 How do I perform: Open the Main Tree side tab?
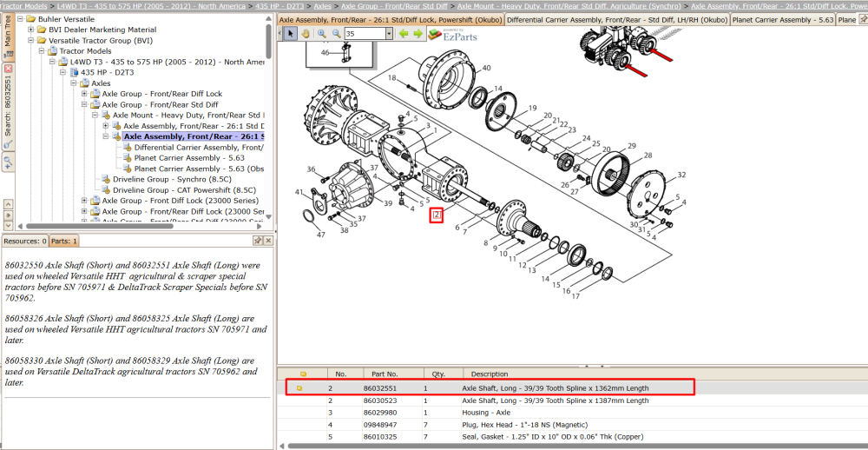pyautogui.click(x=8, y=37)
